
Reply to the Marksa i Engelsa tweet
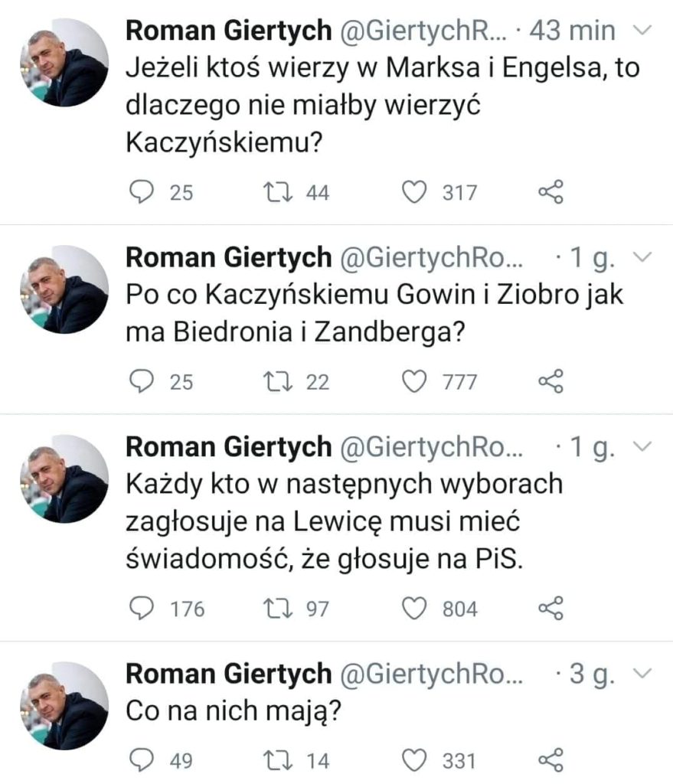tap(139, 192)
